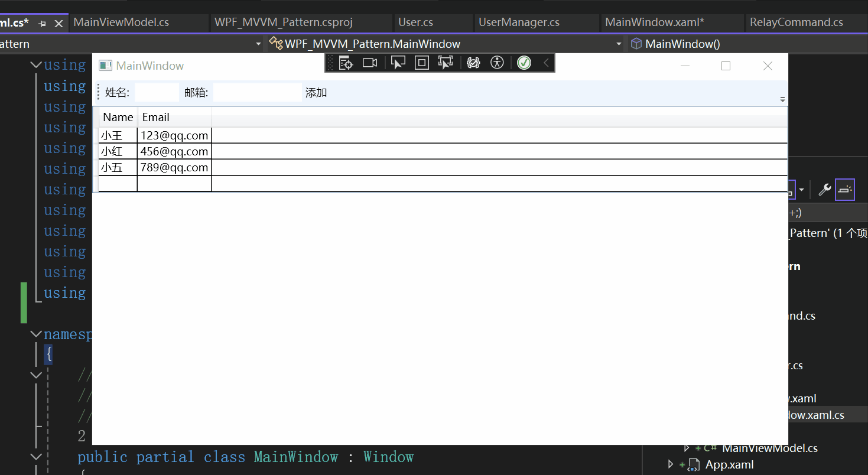Click the 姓名 input field in the app window
This screenshot has width=868, height=475.
(156, 92)
